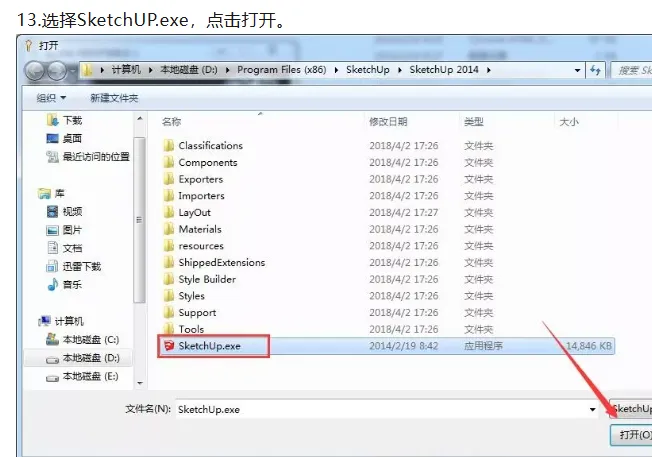This screenshot has width=652, height=457.
Task: Click the 14,846 KB size cell
Action: pos(589,346)
